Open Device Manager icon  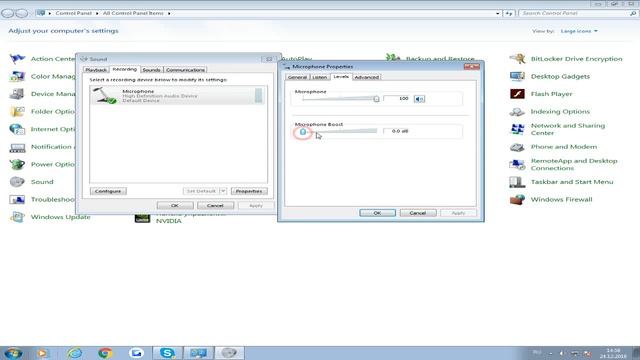tap(18, 94)
